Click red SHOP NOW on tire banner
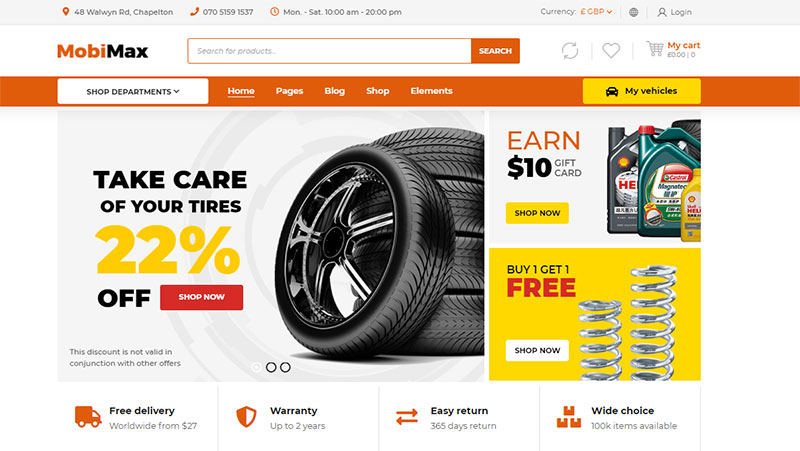The width and height of the screenshot is (800, 451). (x=202, y=297)
